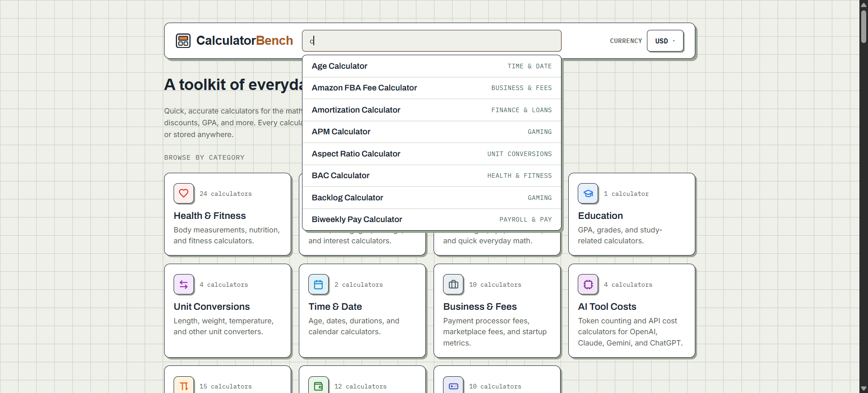Open the AI Tool Costs category heading
The image size is (868, 393).
point(607,307)
